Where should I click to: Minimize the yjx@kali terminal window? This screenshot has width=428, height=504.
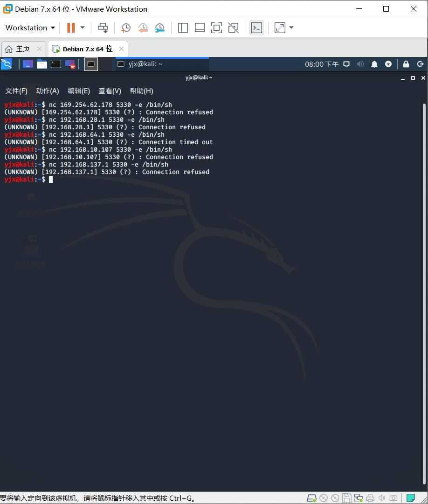[403, 78]
